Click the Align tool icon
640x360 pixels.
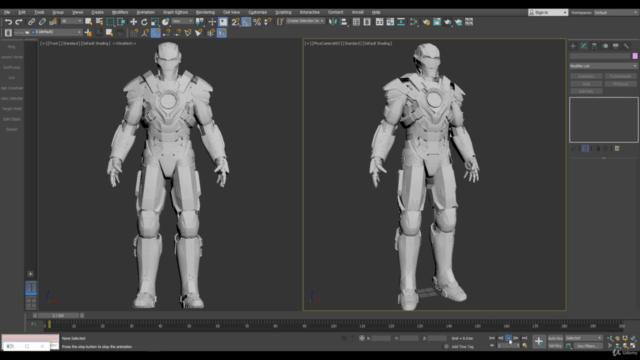344,22
